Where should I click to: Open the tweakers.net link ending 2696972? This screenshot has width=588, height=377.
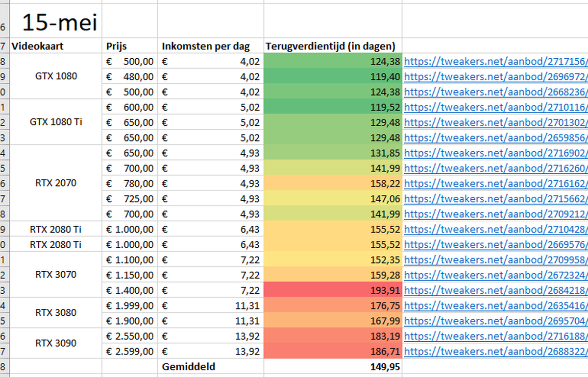495,77
